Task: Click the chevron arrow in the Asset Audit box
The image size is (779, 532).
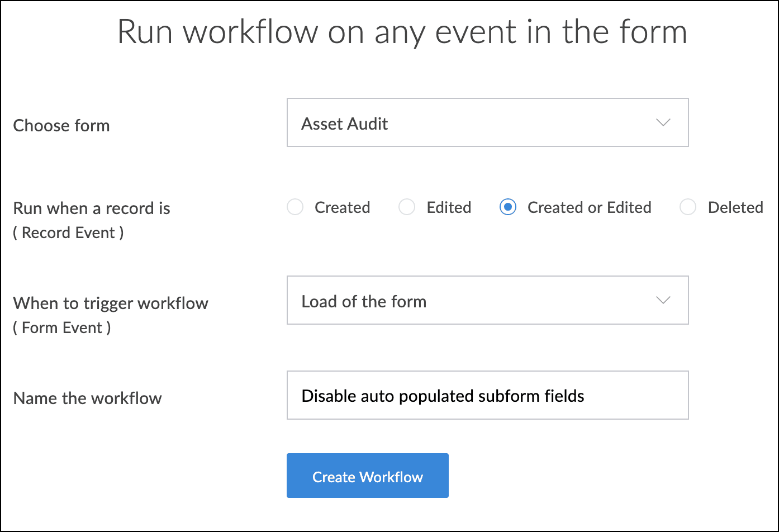Action: click(x=663, y=123)
